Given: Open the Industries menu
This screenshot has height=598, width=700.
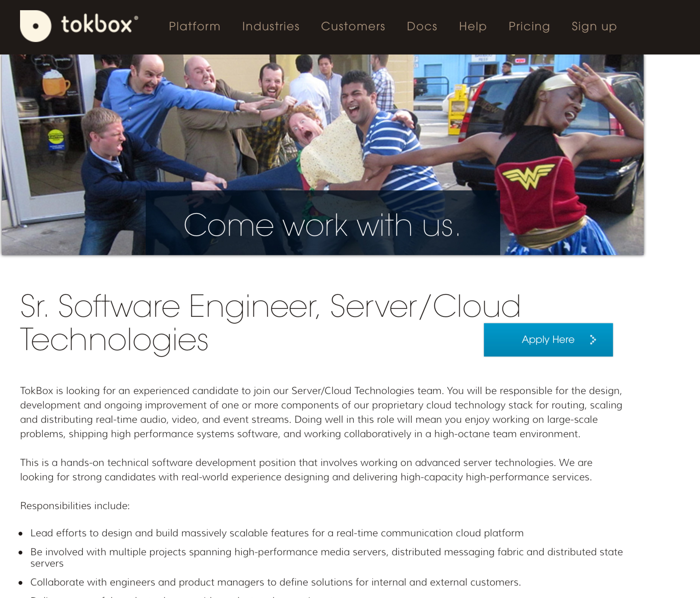Looking at the screenshot, I should (271, 26).
